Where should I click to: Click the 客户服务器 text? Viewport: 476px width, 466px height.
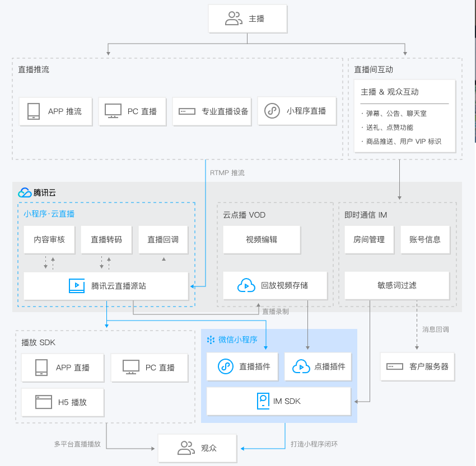(x=428, y=366)
